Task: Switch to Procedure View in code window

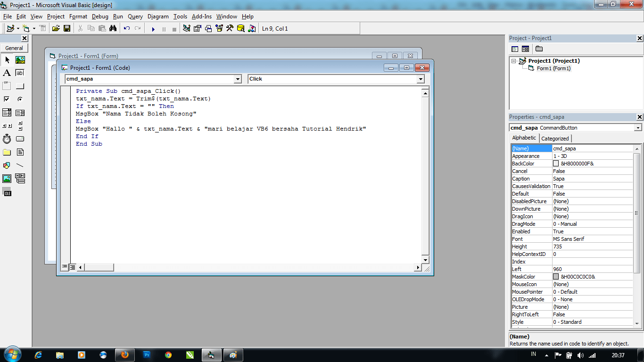Action: point(65,267)
